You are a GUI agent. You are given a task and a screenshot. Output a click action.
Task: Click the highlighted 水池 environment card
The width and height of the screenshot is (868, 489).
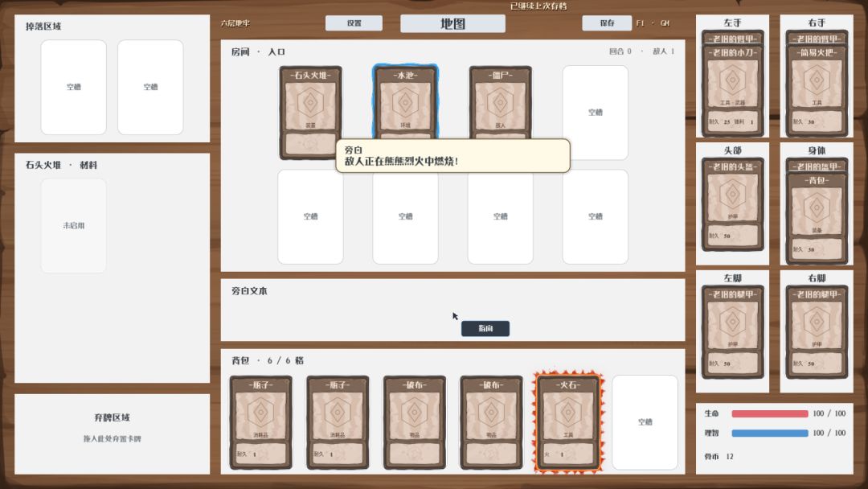click(406, 101)
